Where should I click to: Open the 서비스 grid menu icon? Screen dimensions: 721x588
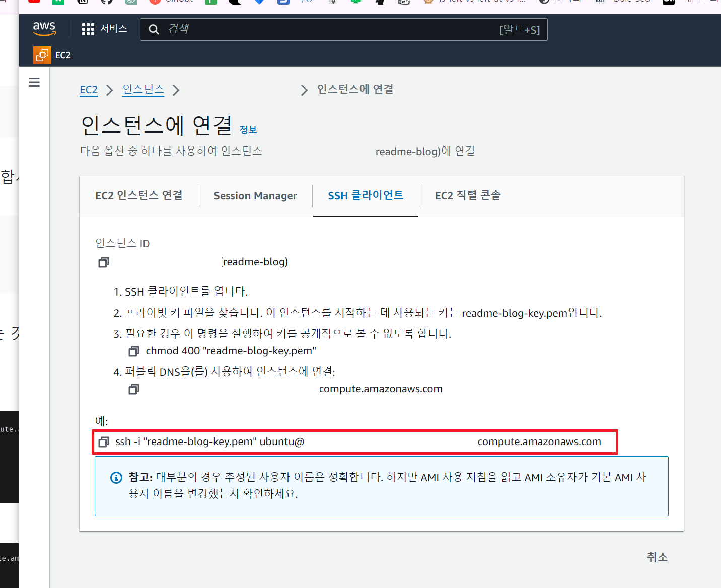[88, 29]
